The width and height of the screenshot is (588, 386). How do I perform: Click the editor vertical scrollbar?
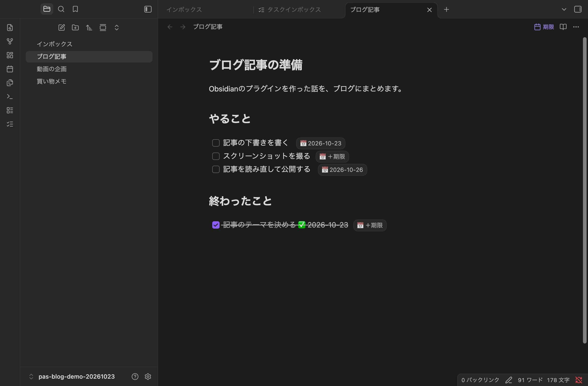click(585, 190)
